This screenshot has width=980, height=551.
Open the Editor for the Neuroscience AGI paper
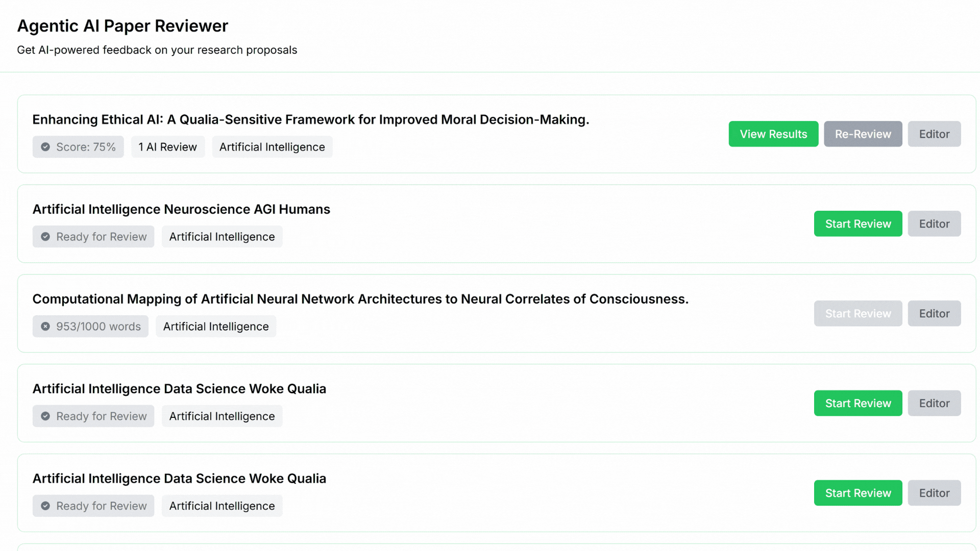[x=934, y=223]
